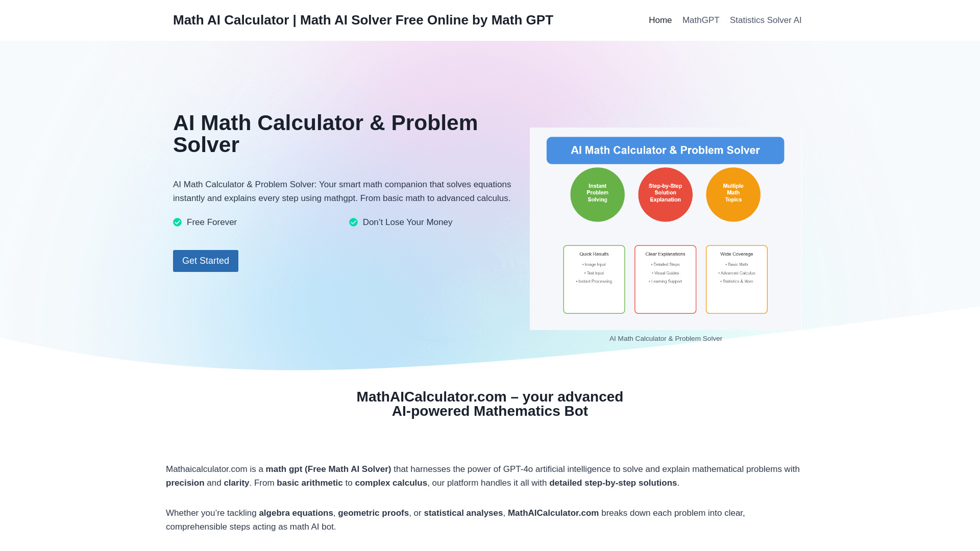The height and width of the screenshot is (551, 980).
Task: Toggle the Home navigation menu item
Action: (659, 20)
